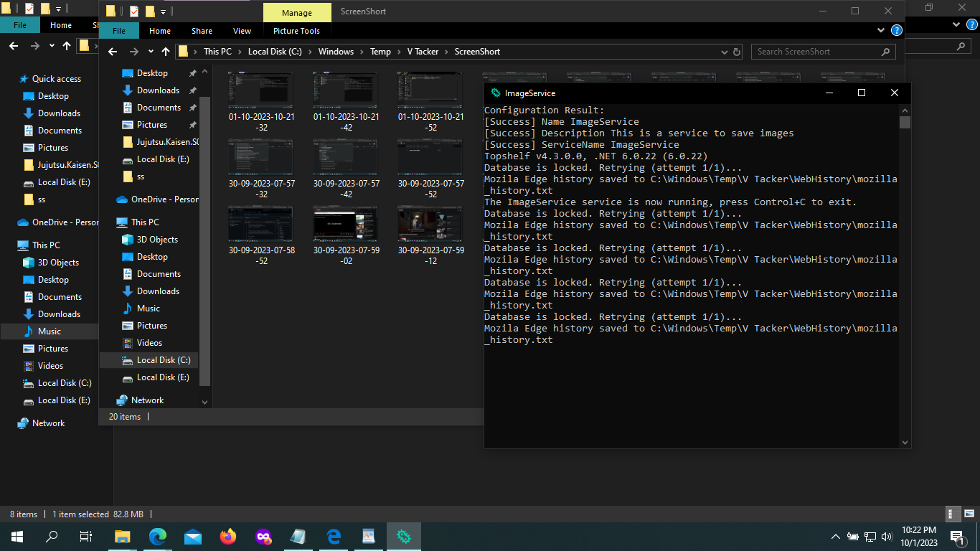Click the '20 items' status bar text
This screenshot has width=980, height=551.
tap(125, 417)
